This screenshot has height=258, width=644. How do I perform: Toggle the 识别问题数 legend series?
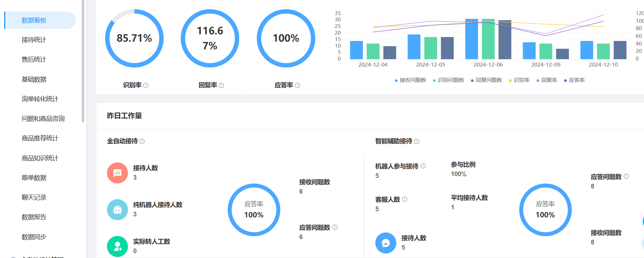[x=449, y=80]
